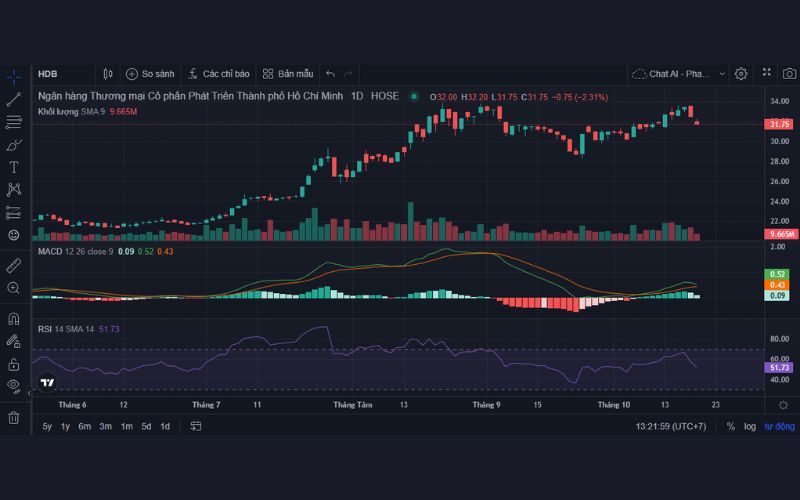Screen dimensions: 800x500
Task: Expand the Chat AI layout dropdown
Action: point(677,74)
